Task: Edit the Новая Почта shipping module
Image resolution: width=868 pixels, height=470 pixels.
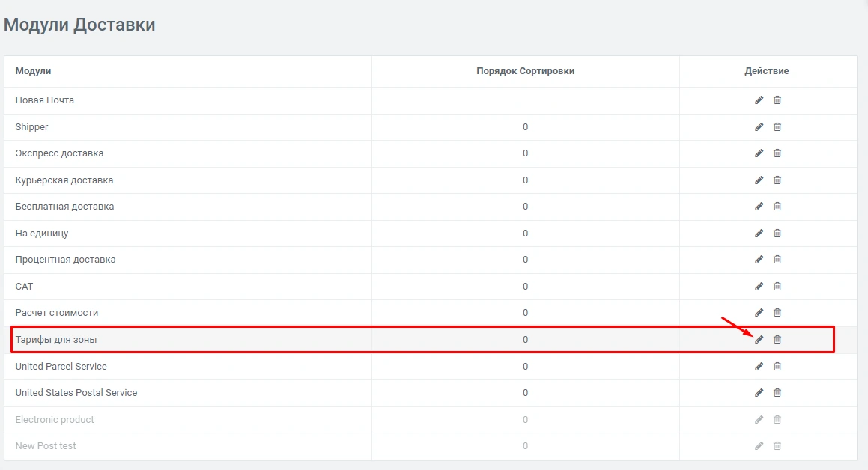Action: (759, 100)
